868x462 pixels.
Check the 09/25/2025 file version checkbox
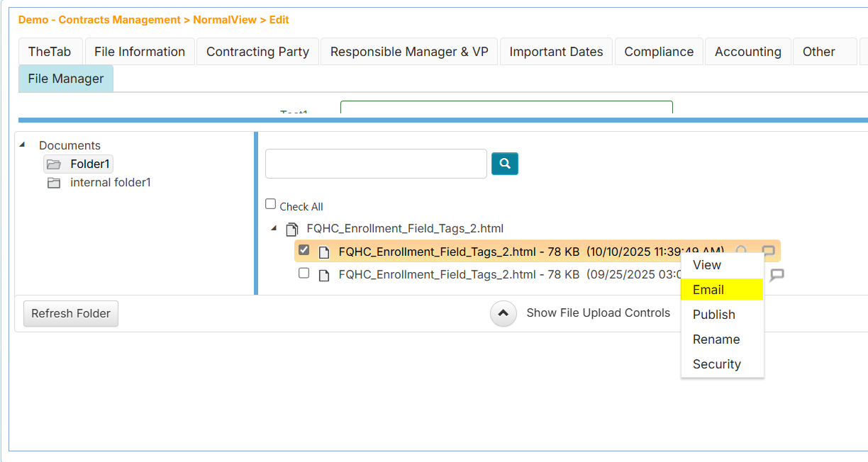click(x=304, y=273)
